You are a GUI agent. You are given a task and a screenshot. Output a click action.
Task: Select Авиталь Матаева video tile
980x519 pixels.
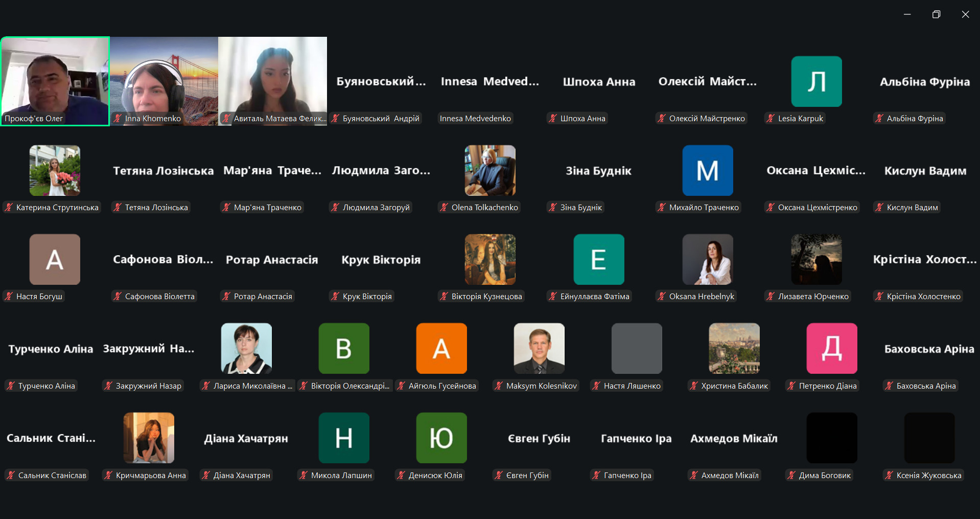coord(272,81)
